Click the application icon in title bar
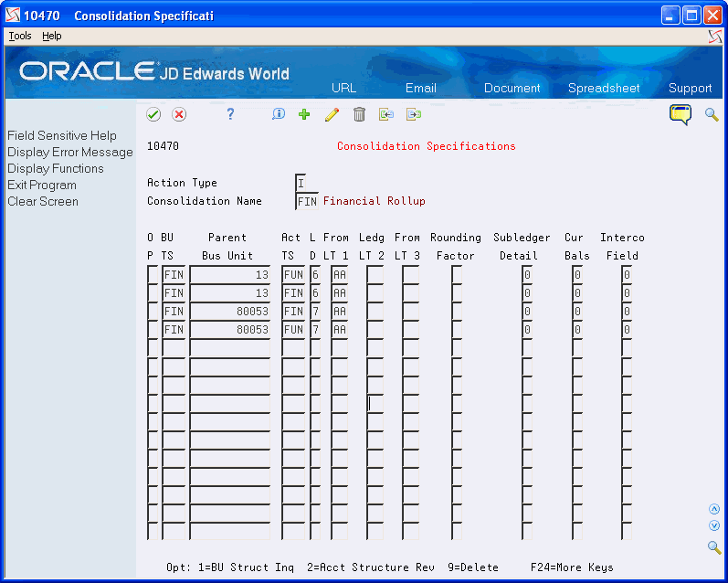The image size is (728, 583). coord(13,16)
